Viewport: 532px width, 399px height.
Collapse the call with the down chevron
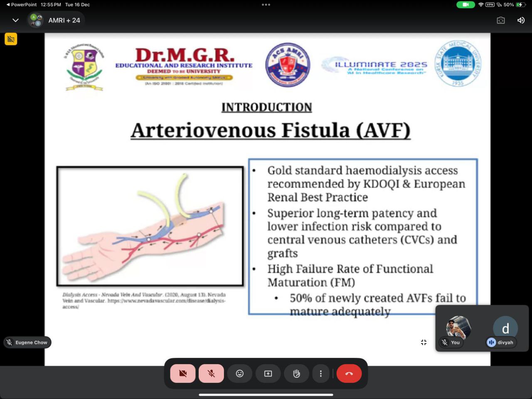point(15,20)
